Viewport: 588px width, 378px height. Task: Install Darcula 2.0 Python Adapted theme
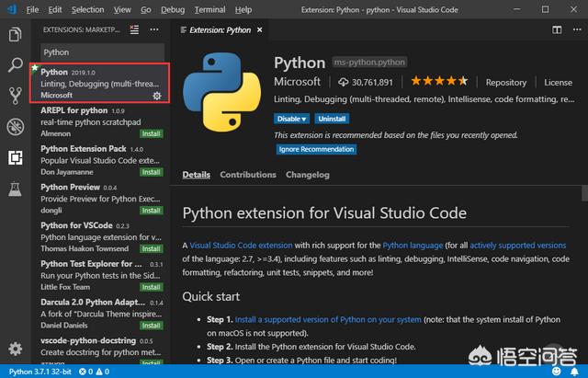point(151,325)
